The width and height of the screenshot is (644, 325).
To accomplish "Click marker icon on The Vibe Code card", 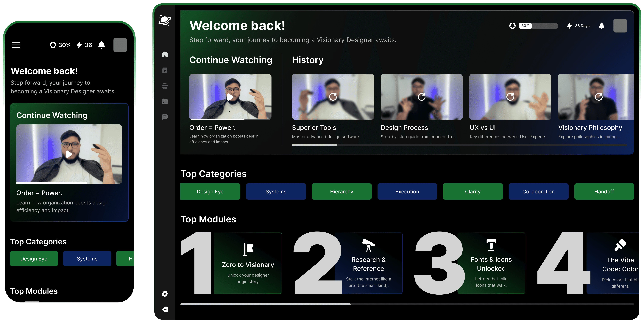I will point(620,245).
